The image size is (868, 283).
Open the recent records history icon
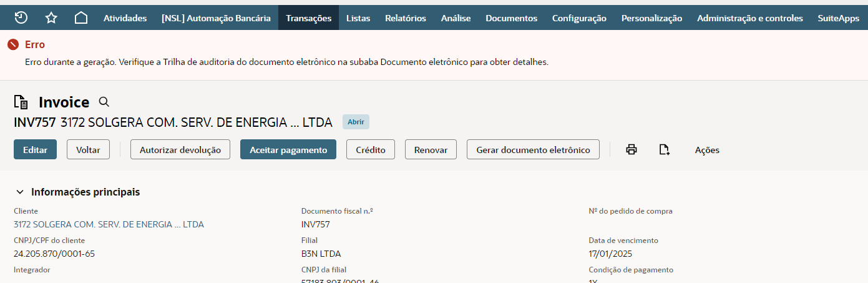21,18
